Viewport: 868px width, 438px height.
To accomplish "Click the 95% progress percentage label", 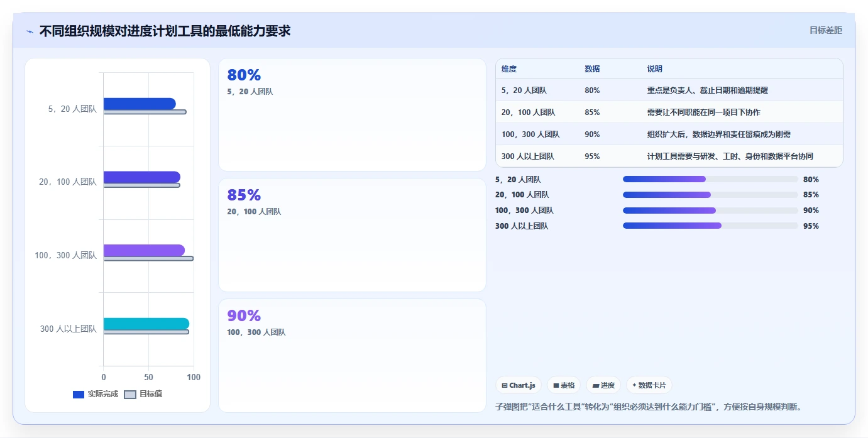I will (x=811, y=226).
